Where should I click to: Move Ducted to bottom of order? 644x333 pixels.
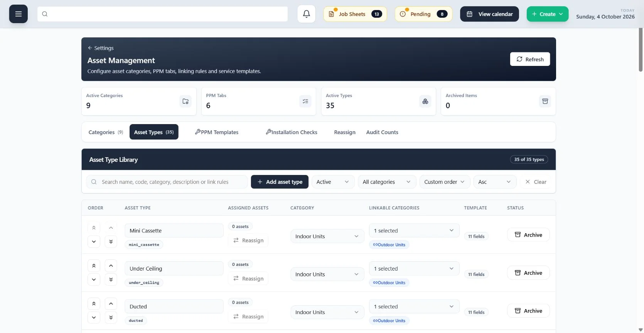tap(111, 318)
